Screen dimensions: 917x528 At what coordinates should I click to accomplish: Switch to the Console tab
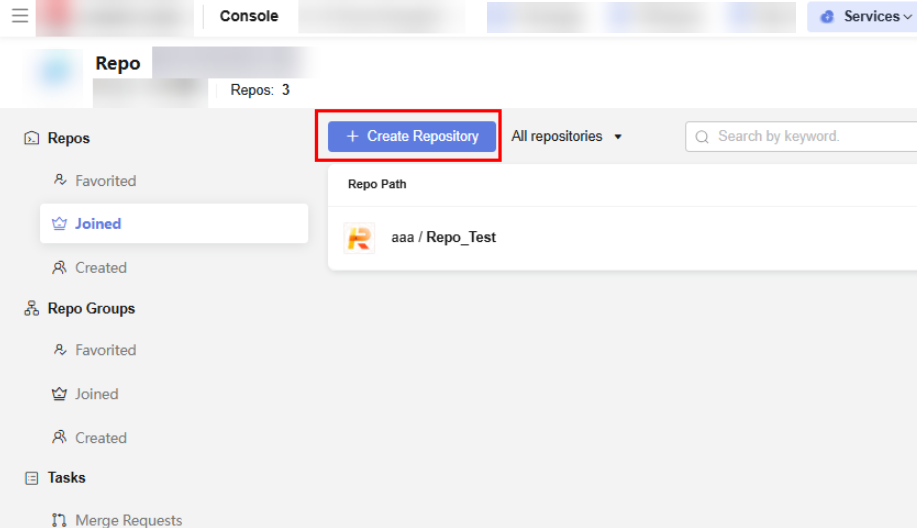point(249,16)
